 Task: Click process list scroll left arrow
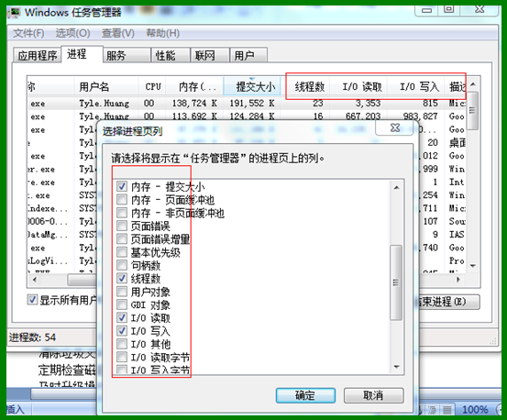(x=35, y=280)
